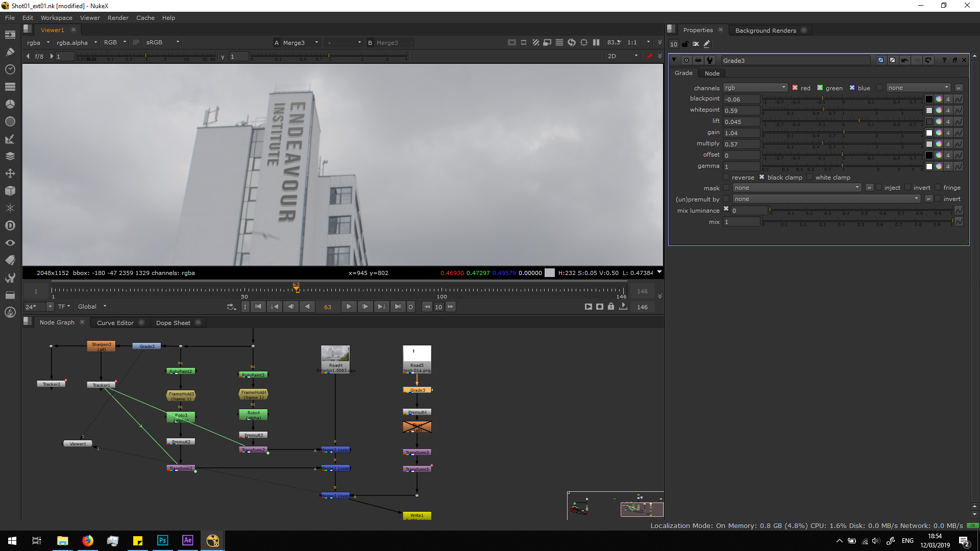Switch to the Curve Editor tab
The image size is (980, 551).
(x=115, y=322)
